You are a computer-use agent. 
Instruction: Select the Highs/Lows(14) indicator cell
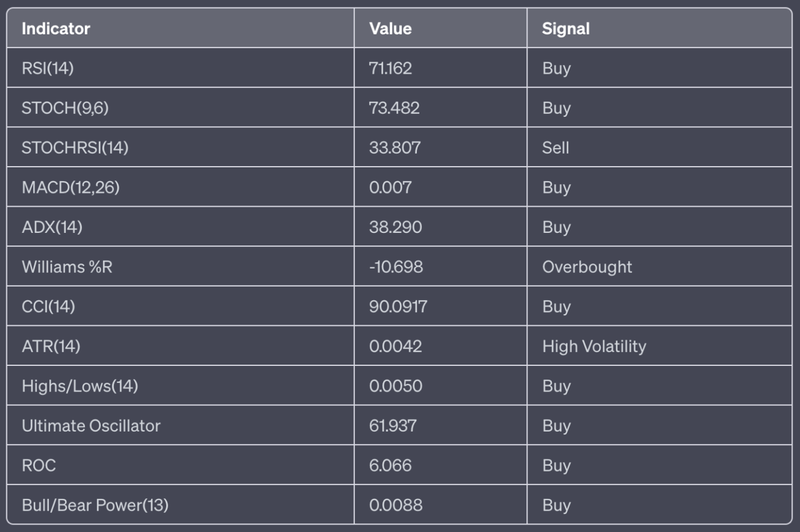point(79,386)
